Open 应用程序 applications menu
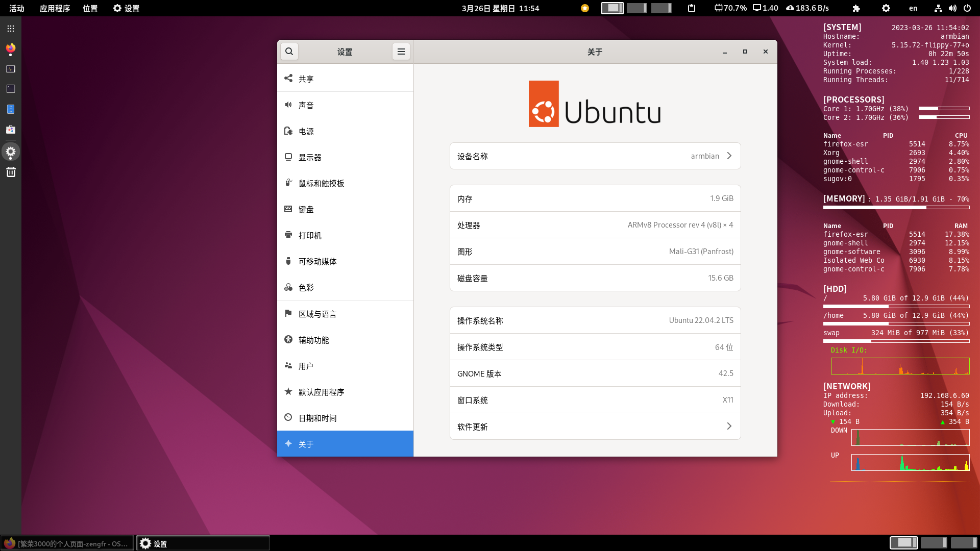Viewport: 980px width, 551px height. click(x=55, y=8)
